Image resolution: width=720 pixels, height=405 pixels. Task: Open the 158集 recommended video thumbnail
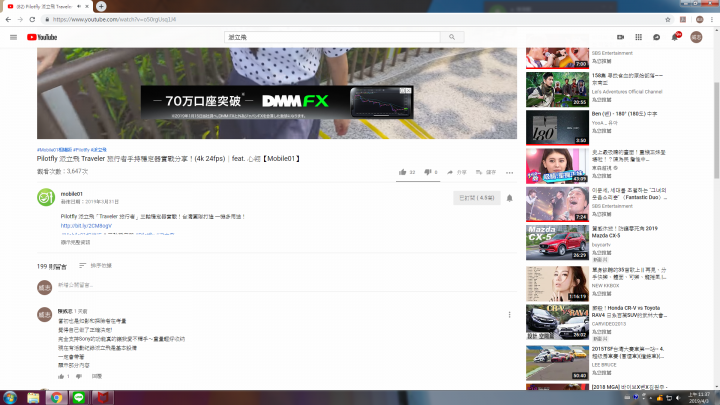point(557,89)
